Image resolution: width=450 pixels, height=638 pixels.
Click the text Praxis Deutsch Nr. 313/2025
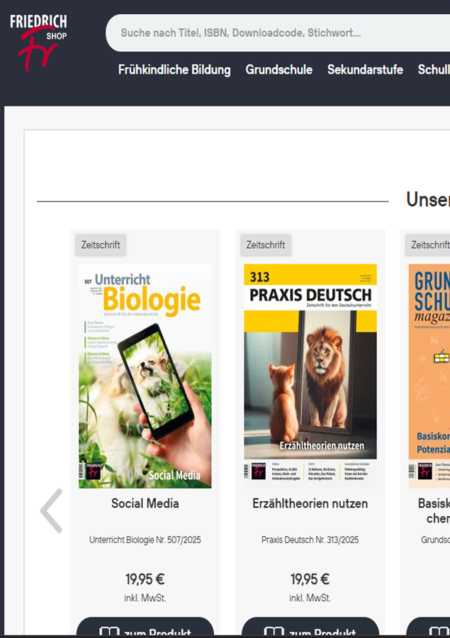coord(310,540)
